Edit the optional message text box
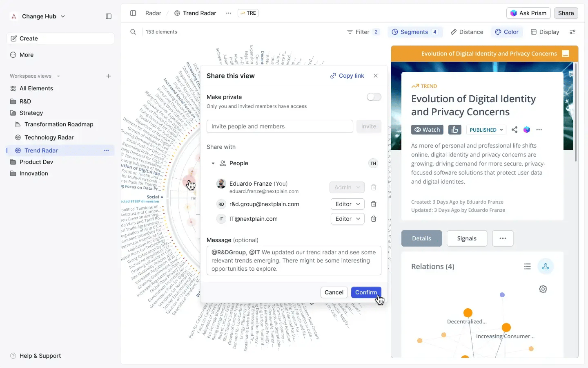 tap(294, 260)
